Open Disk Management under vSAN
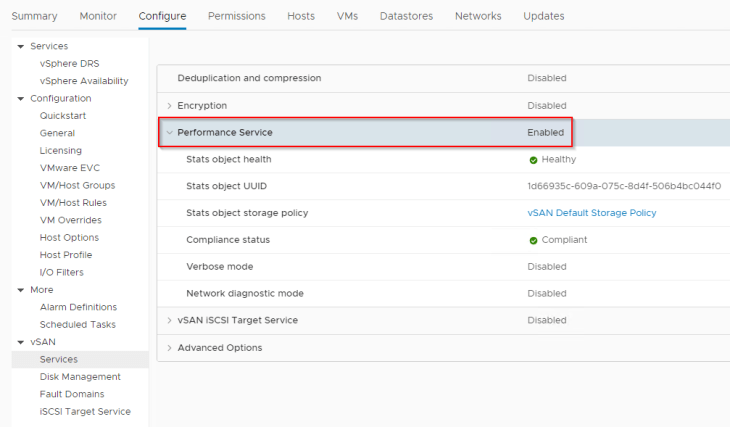The height and width of the screenshot is (427, 730). coord(80,377)
